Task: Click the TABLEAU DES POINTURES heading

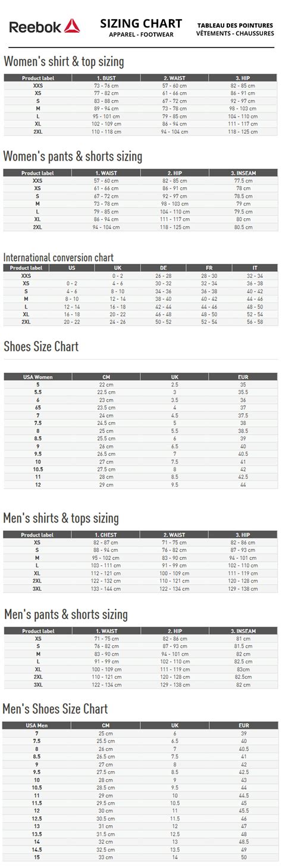Action: pos(236,26)
